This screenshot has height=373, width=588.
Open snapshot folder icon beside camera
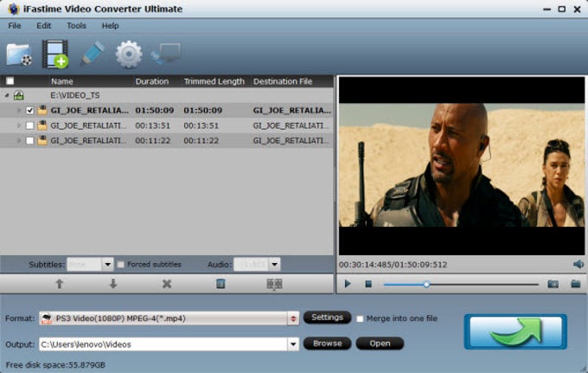pyautogui.click(x=576, y=284)
